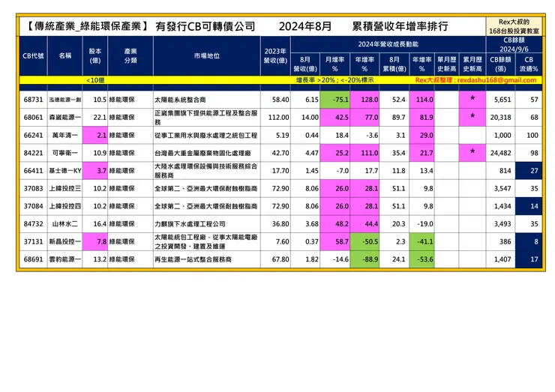Select CB code 37131

click(x=33, y=241)
